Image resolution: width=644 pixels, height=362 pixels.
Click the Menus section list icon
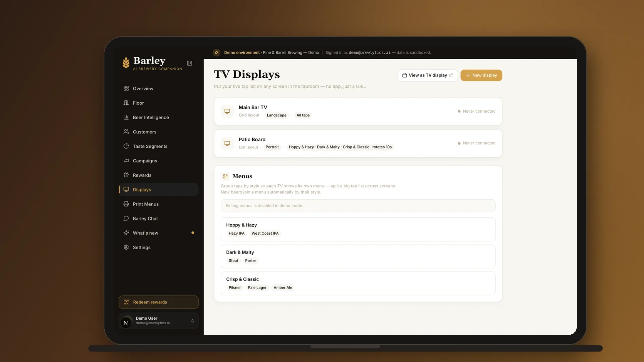click(x=225, y=176)
